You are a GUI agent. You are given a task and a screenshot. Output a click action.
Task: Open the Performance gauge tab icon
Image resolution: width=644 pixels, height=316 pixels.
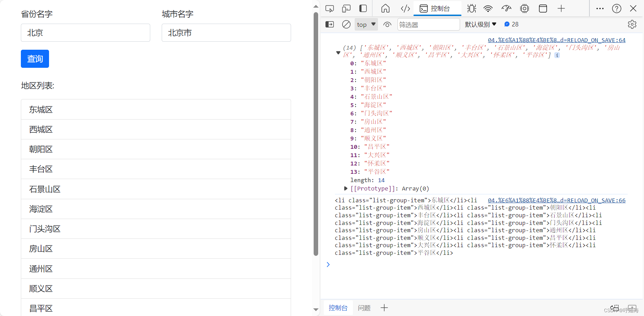506,8
